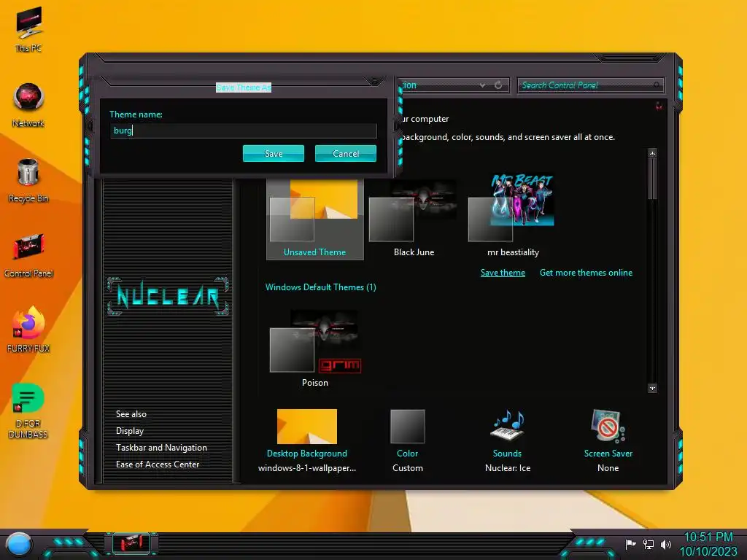The height and width of the screenshot is (560, 747).
Task: Open the Screen Saver icon
Action: pyautogui.click(x=608, y=426)
